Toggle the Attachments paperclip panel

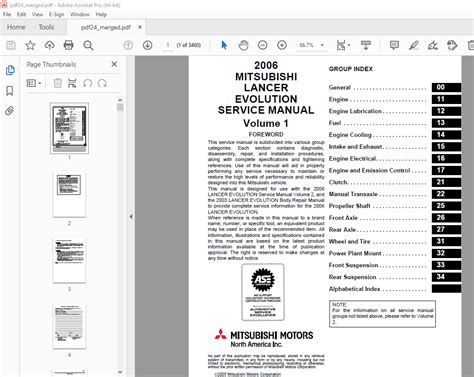[10, 111]
